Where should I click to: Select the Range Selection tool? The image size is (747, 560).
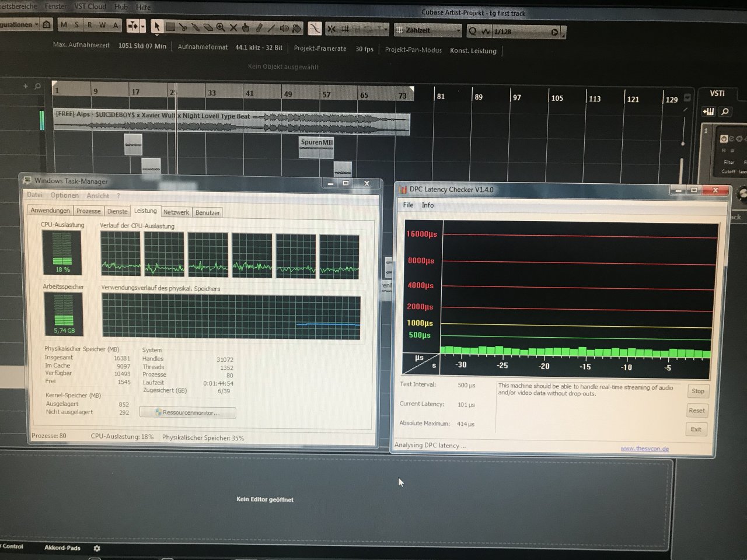(170, 27)
